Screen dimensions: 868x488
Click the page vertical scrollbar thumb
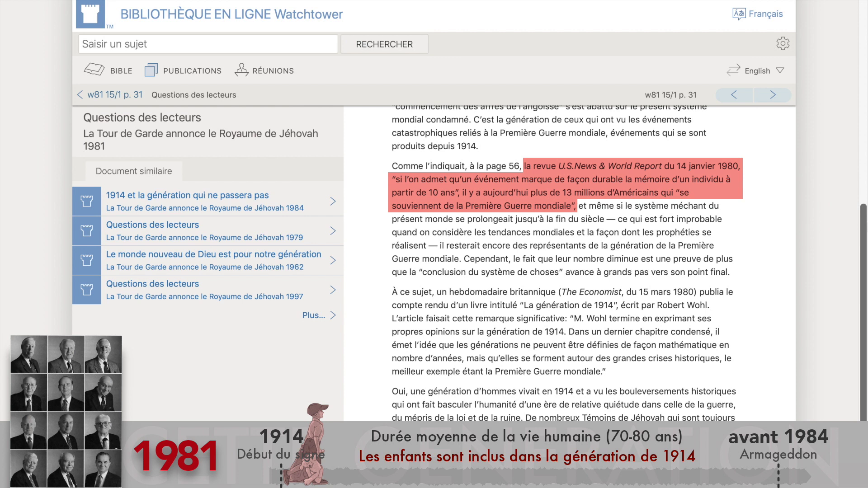(x=863, y=312)
